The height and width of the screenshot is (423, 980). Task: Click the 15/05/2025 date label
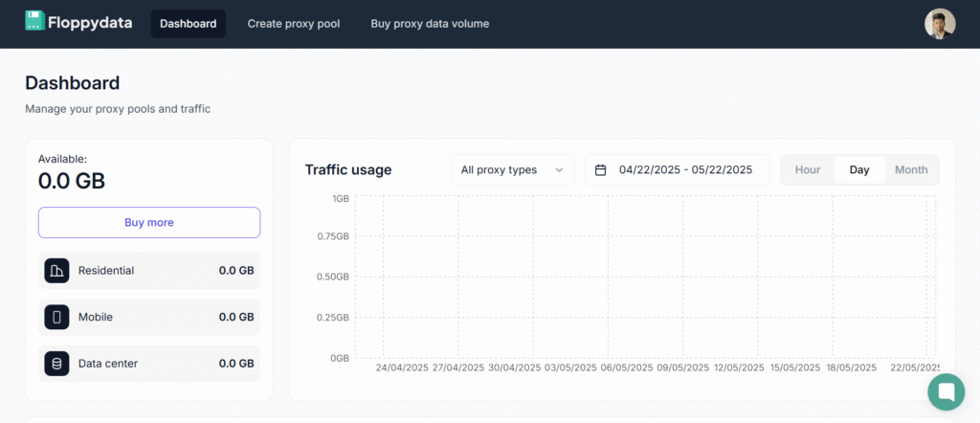click(x=795, y=367)
